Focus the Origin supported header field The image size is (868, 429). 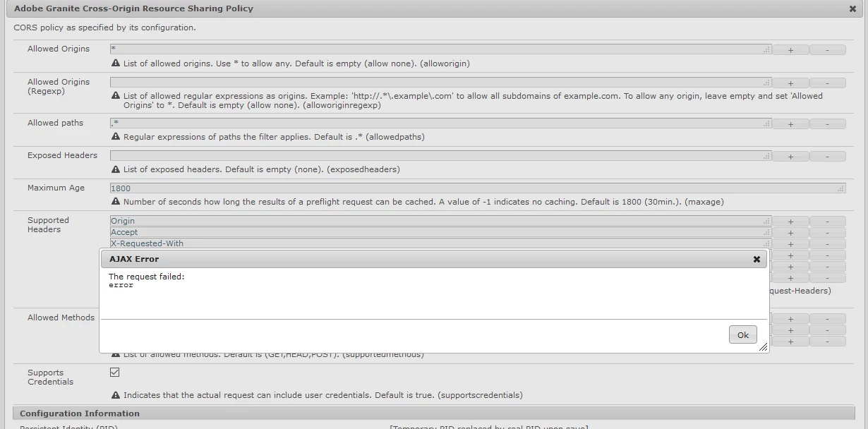point(440,221)
